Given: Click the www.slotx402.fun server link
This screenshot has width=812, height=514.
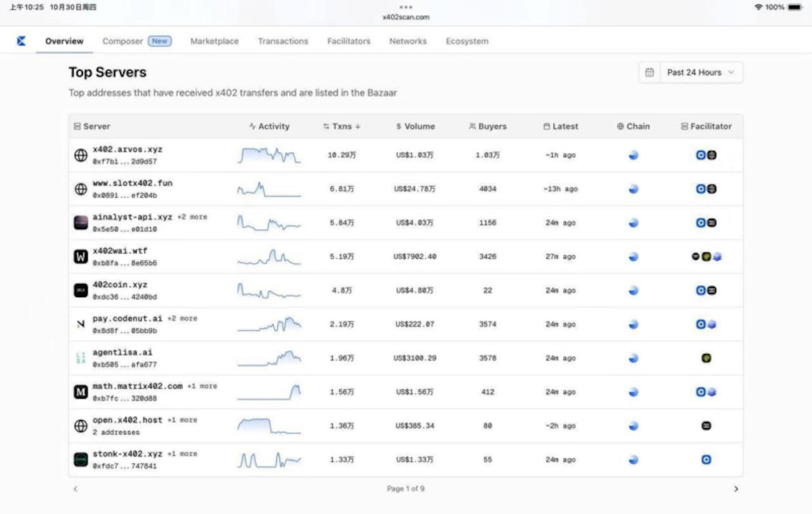Looking at the screenshot, I should (133, 183).
